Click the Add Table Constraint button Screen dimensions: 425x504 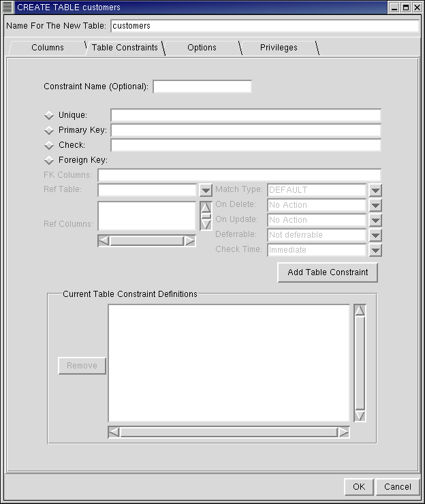point(328,272)
